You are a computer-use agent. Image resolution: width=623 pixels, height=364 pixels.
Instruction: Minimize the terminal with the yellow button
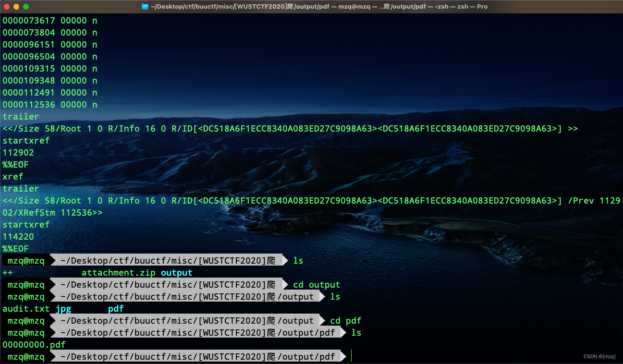(x=16, y=7)
